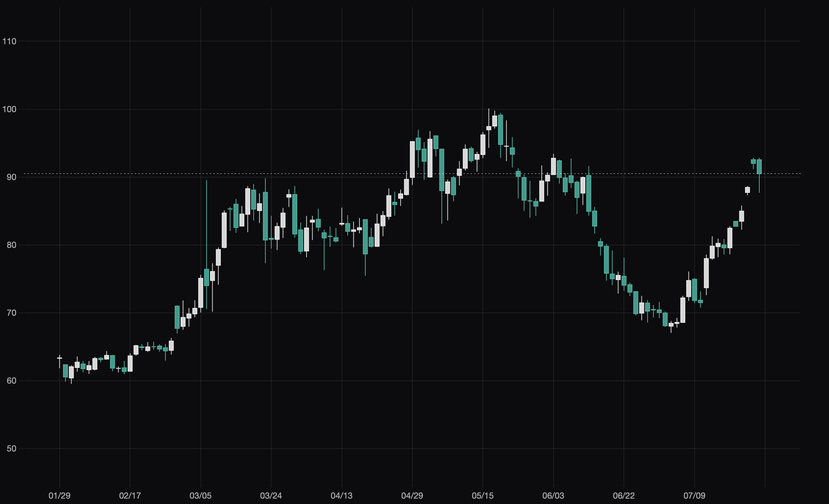829x504 pixels.
Task: Select the 04/29 date axis label
Action: pyautogui.click(x=412, y=496)
